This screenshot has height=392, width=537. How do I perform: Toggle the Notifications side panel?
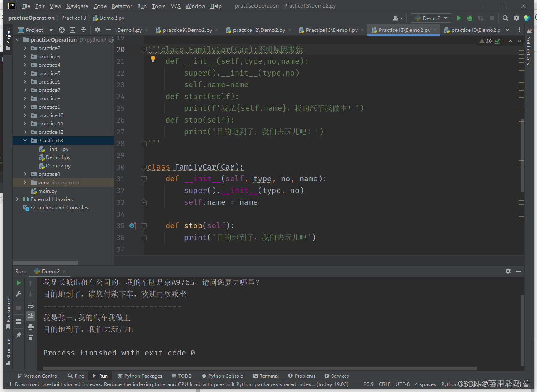(x=529, y=47)
